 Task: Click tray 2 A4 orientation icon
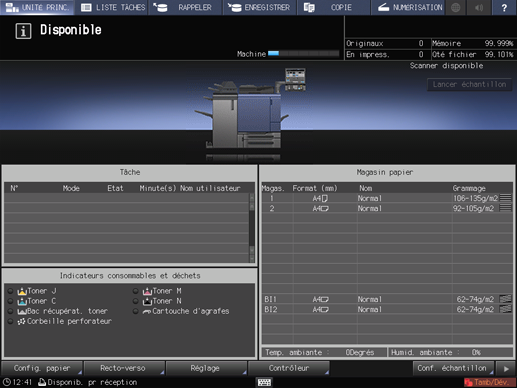325,209
